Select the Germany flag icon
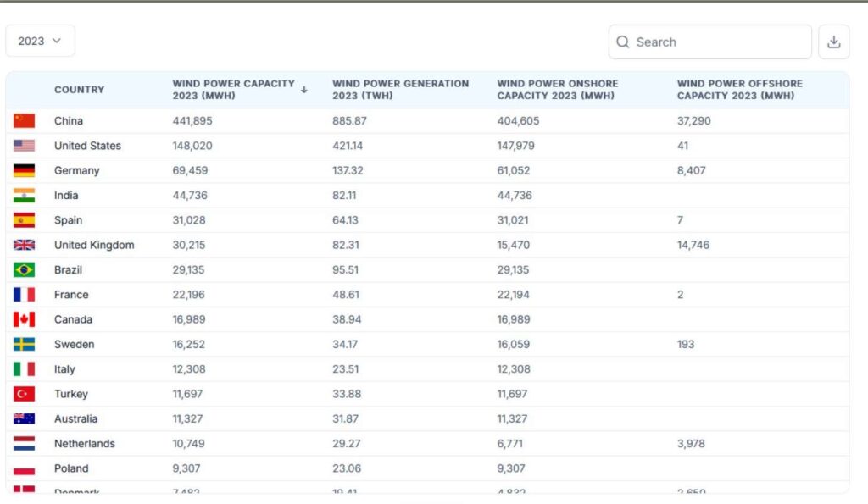Screen dimensions: 868x504 [x=24, y=170]
